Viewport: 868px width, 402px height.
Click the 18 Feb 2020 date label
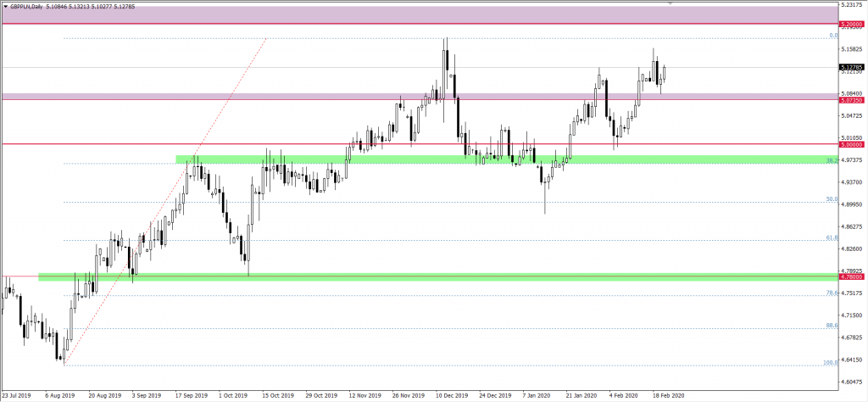tap(670, 396)
